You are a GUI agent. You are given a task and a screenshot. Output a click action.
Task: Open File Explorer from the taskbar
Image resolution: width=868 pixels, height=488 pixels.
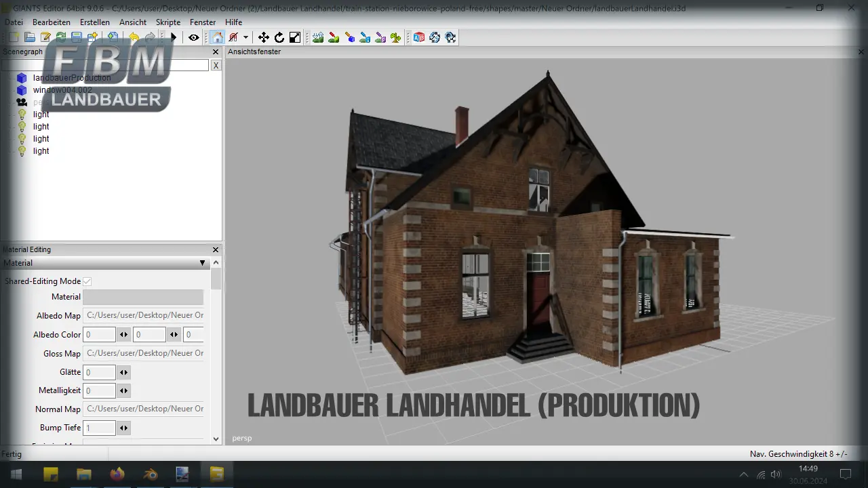pos(84,474)
